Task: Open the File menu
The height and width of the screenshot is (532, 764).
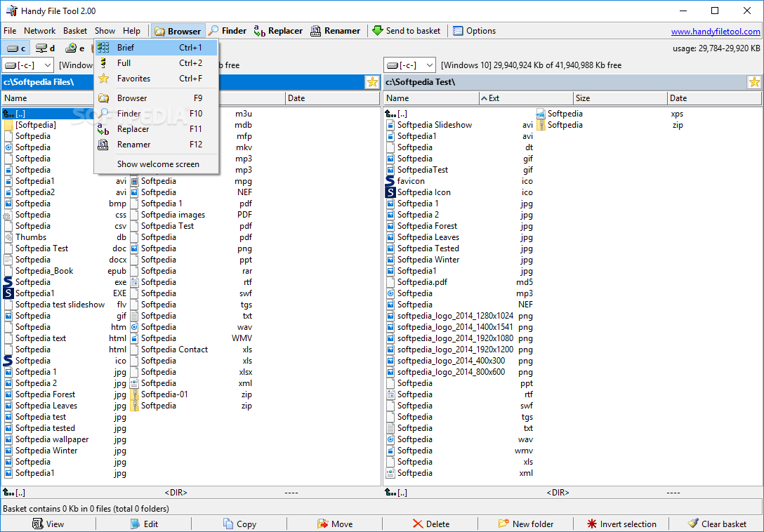Action: 10,31
